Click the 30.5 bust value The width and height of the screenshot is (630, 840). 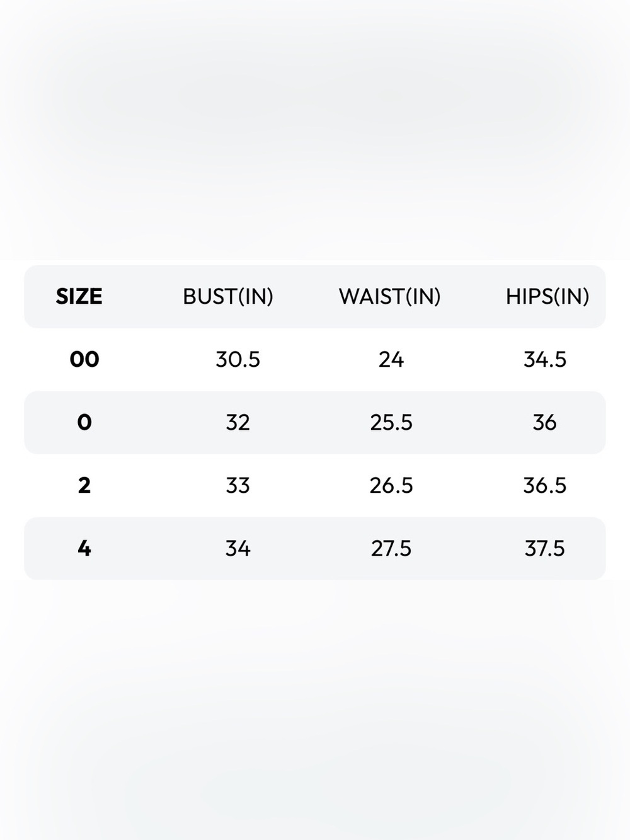[x=238, y=359]
